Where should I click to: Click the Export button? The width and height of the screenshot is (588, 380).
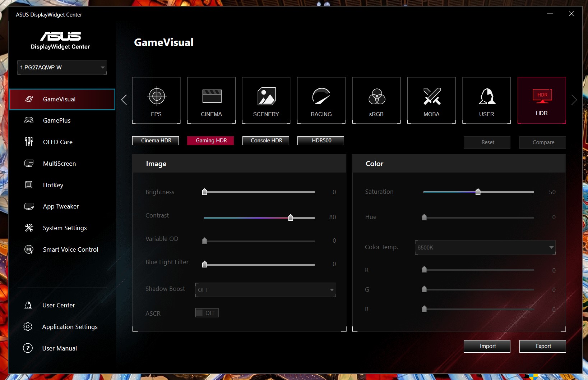coord(542,346)
